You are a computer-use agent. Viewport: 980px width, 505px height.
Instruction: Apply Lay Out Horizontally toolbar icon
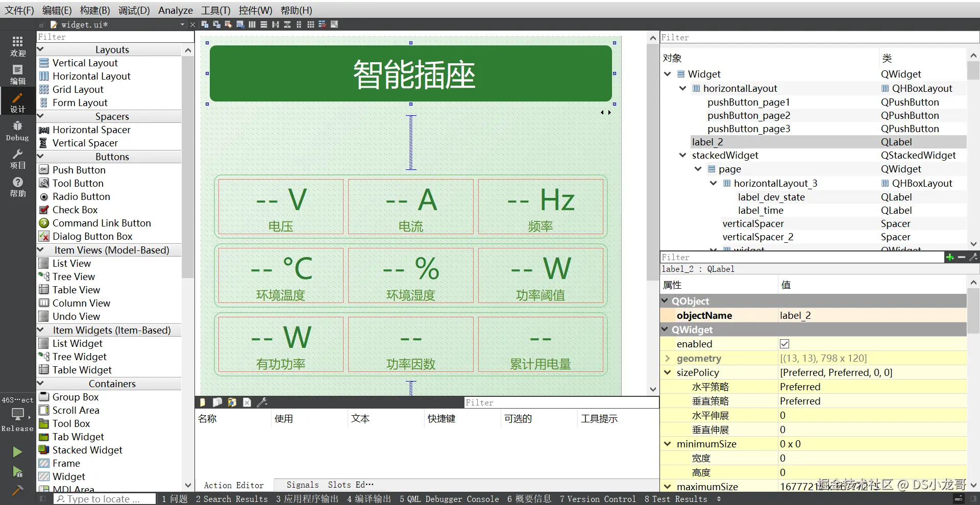tap(252, 24)
